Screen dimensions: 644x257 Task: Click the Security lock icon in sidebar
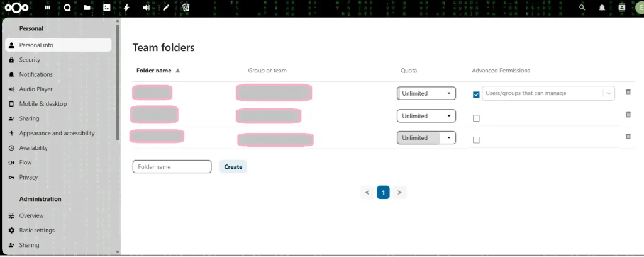pos(11,60)
